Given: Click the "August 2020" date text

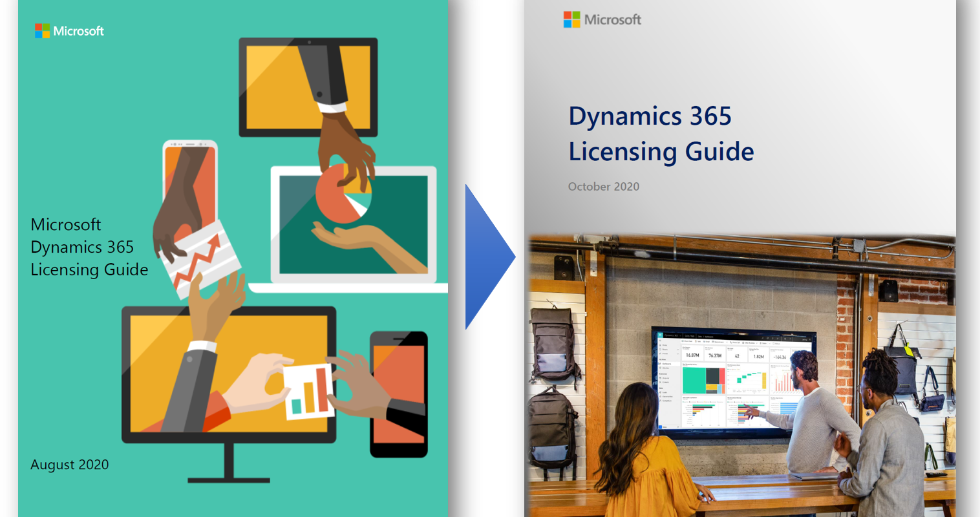Looking at the screenshot, I should (70, 465).
